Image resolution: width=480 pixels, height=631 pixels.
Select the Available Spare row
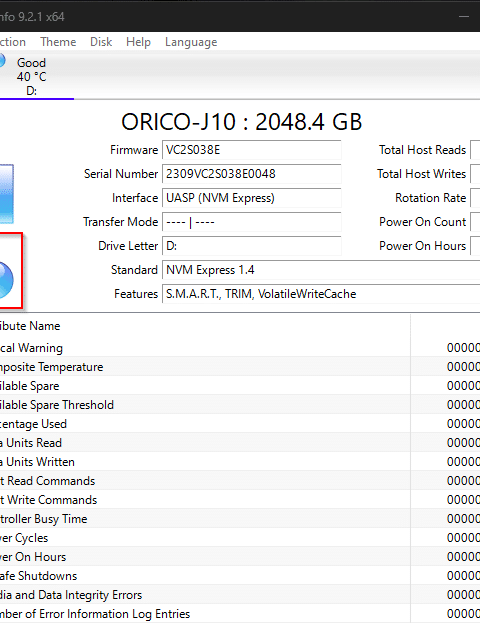[x=240, y=386]
